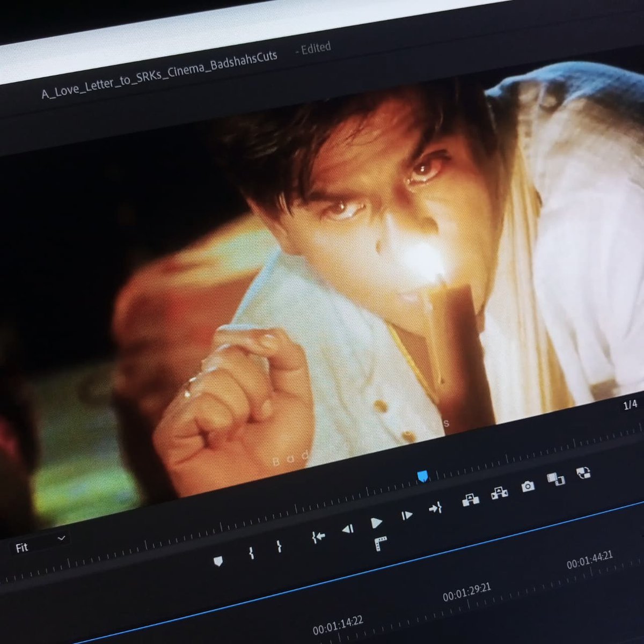Open the Fit zoom level dropdown
The width and height of the screenshot is (644, 644).
point(40,544)
